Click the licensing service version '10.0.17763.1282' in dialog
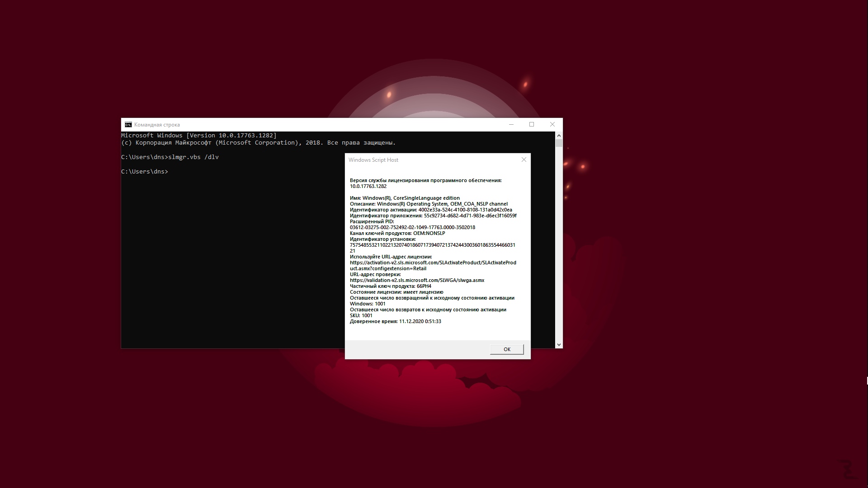868x488 pixels. coord(368,186)
